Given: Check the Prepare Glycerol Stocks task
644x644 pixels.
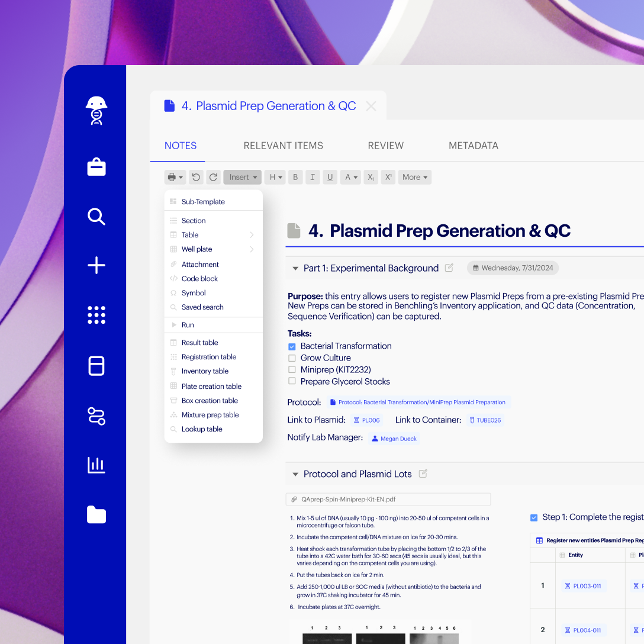Looking at the screenshot, I should click(x=292, y=381).
